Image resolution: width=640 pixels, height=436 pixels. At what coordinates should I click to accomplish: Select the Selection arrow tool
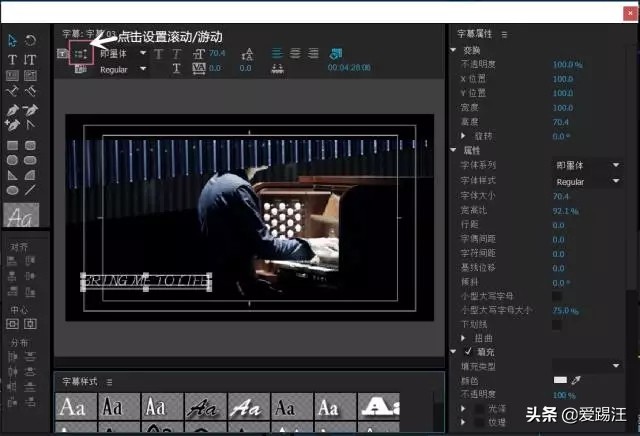12,40
